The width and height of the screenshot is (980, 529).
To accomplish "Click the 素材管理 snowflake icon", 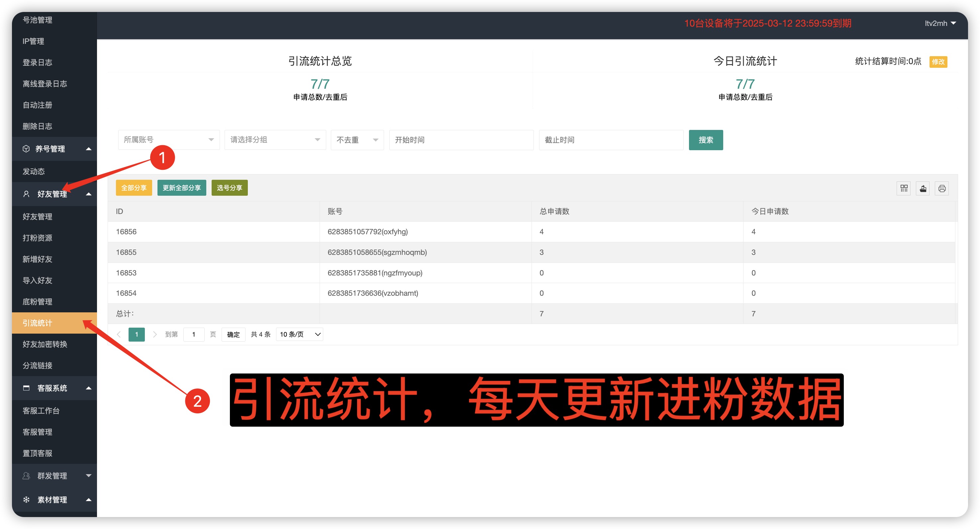I will (x=26, y=499).
